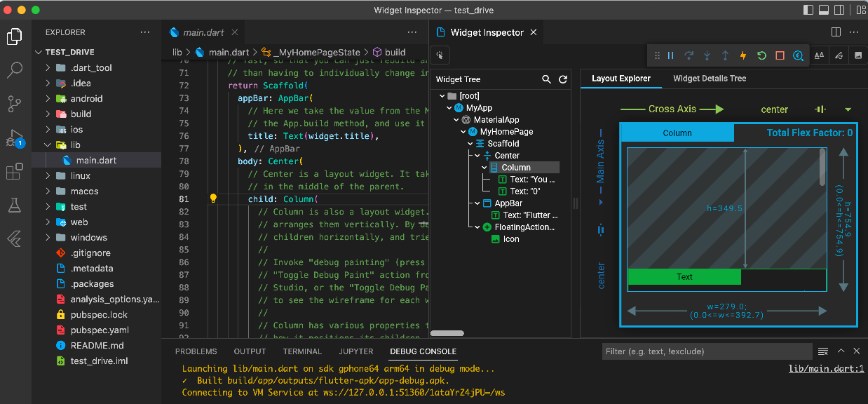Switch to the Layout Explorer tab
Image resolution: width=868 pixels, height=404 pixels.
(x=621, y=79)
